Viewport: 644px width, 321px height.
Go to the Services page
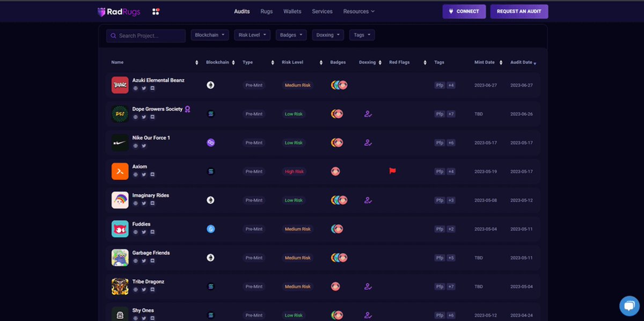coord(322,11)
